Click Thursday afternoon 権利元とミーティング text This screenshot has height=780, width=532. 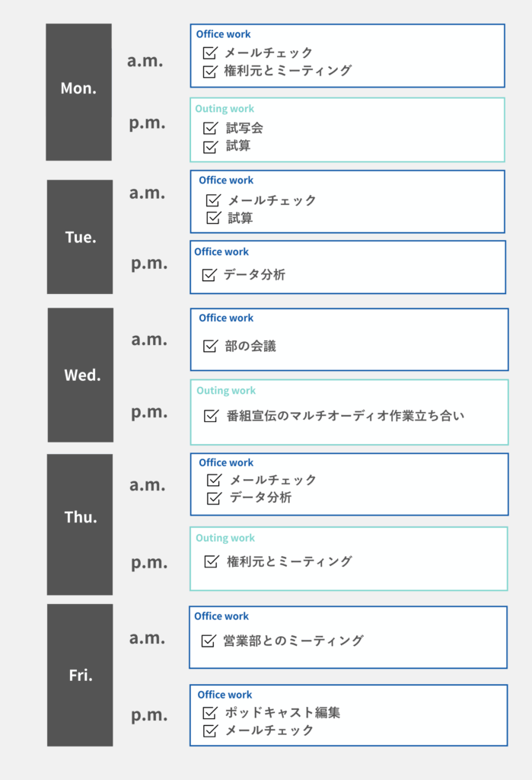289,561
